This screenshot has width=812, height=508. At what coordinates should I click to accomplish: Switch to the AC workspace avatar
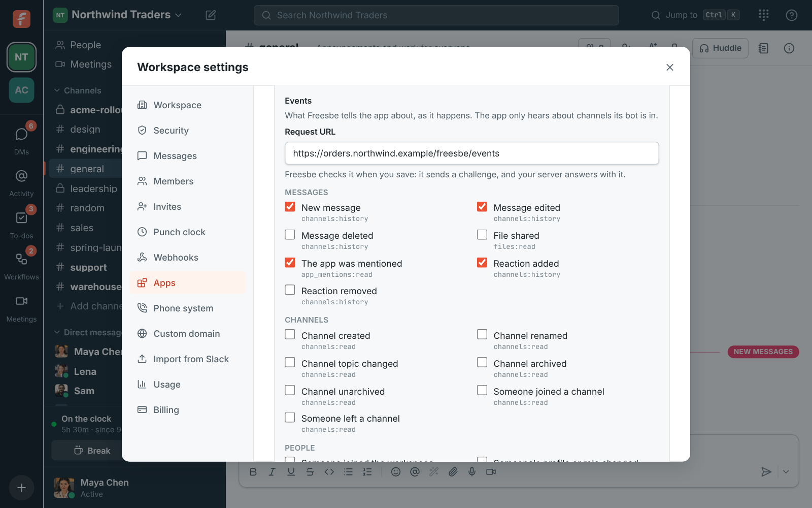[21, 90]
